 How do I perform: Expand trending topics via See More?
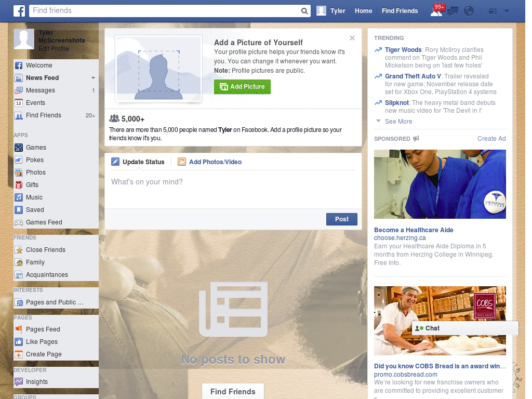click(398, 122)
